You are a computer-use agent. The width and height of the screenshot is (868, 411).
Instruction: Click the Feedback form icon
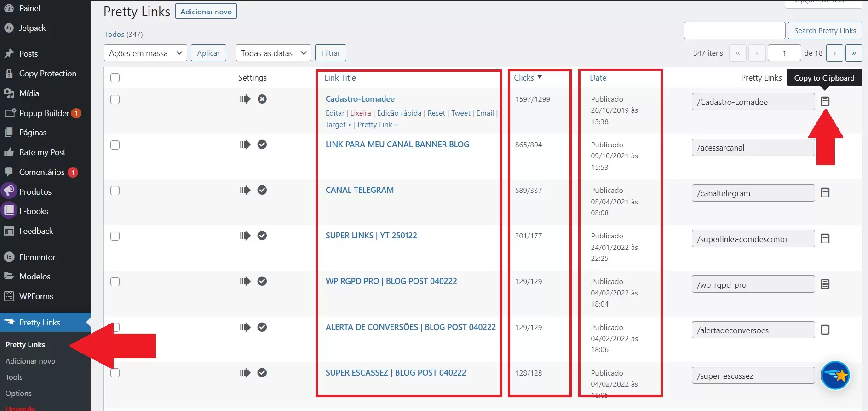(x=9, y=231)
